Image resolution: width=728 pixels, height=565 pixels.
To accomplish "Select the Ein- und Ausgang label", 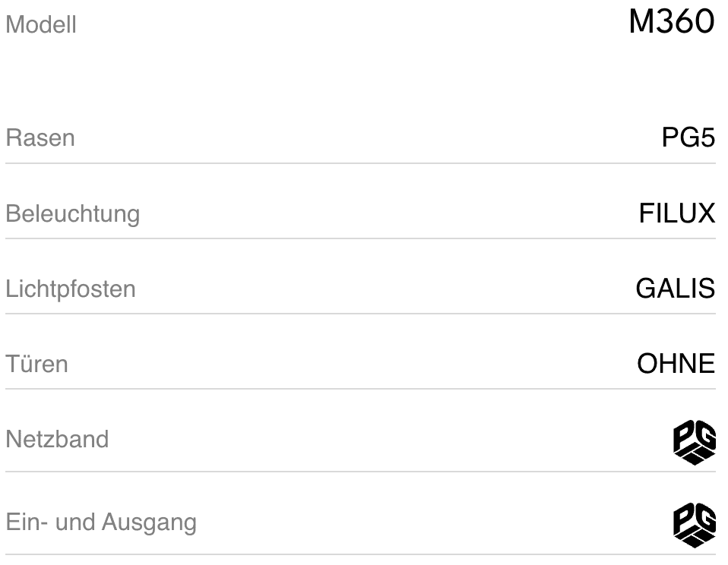I will [101, 522].
